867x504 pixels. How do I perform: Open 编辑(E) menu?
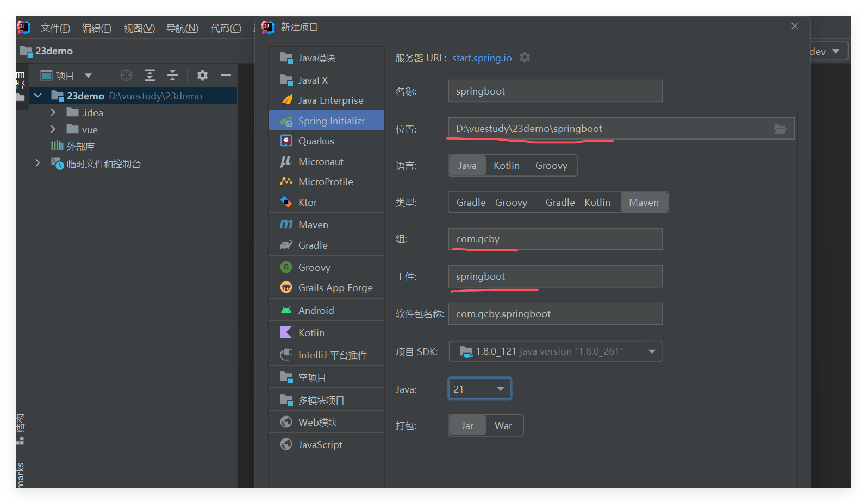pos(97,28)
